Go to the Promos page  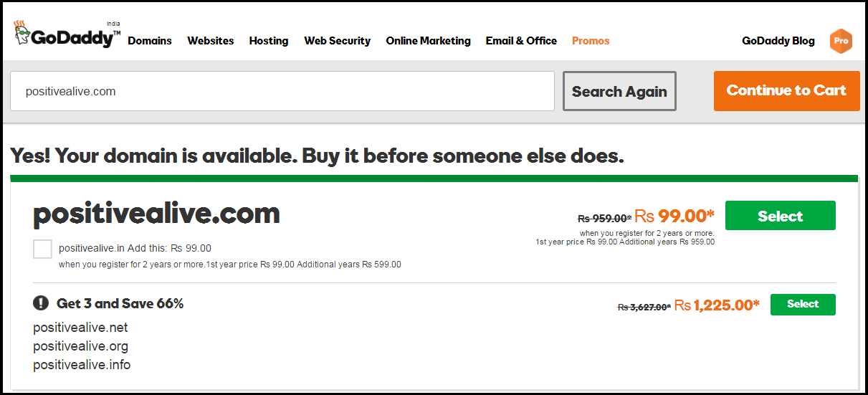tap(591, 41)
